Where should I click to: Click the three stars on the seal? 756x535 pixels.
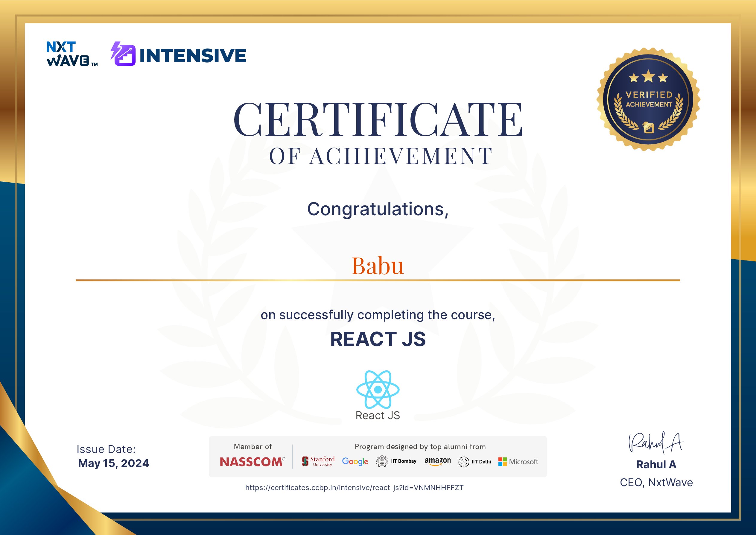pos(648,76)
